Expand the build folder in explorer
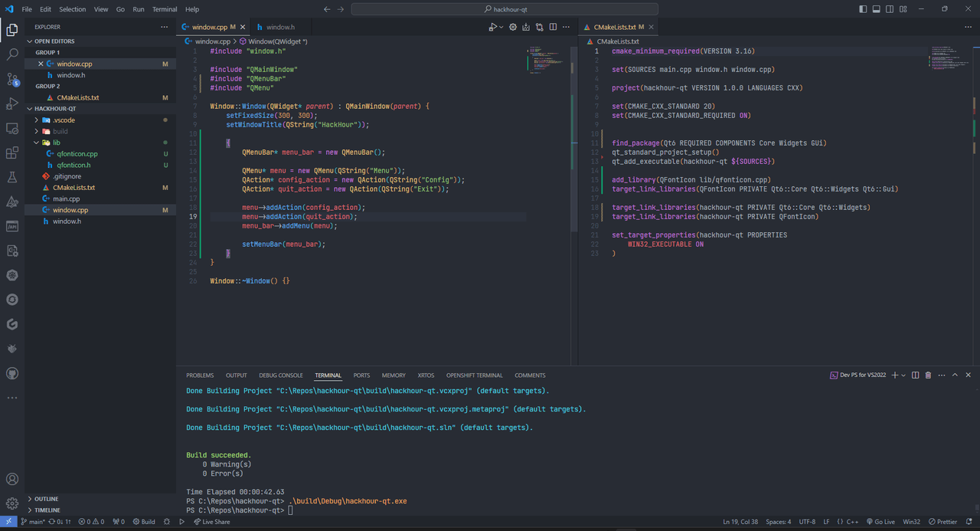This screenshot has width=980, height=531. pos(60,131)
